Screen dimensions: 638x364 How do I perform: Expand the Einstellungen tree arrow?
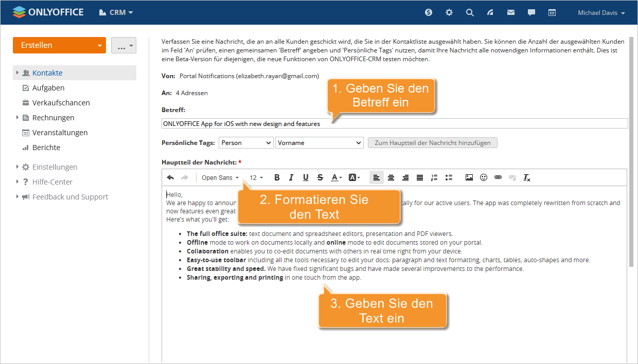(17, 167)
